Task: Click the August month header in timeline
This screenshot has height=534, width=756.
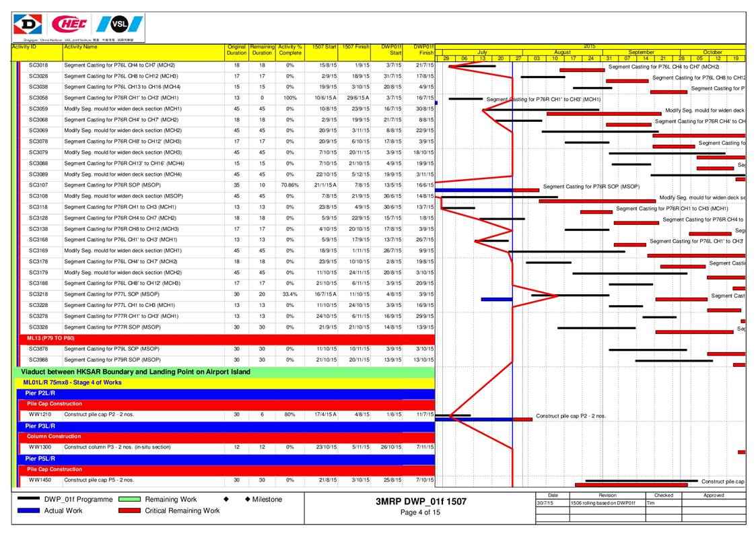Action: tap(562, 52)
